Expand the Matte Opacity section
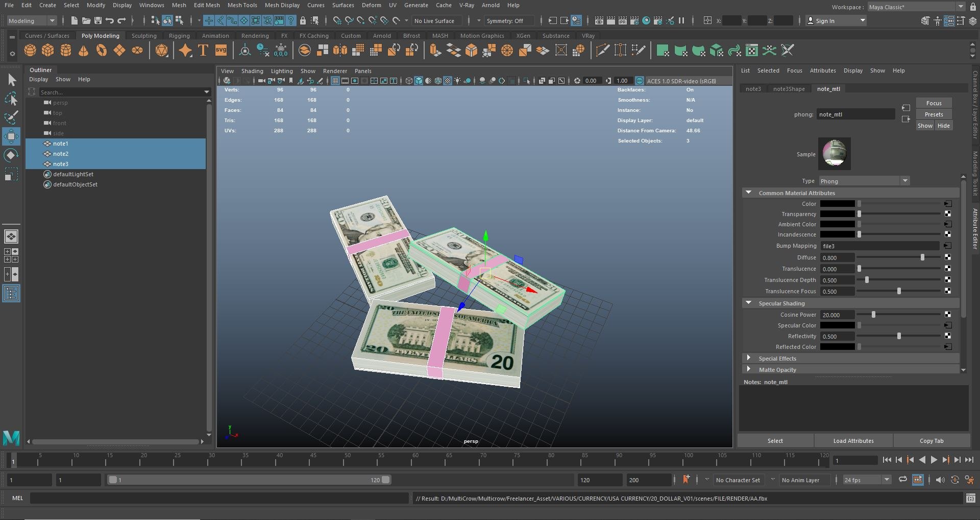 pyautogui.click(x=748, y=369)
